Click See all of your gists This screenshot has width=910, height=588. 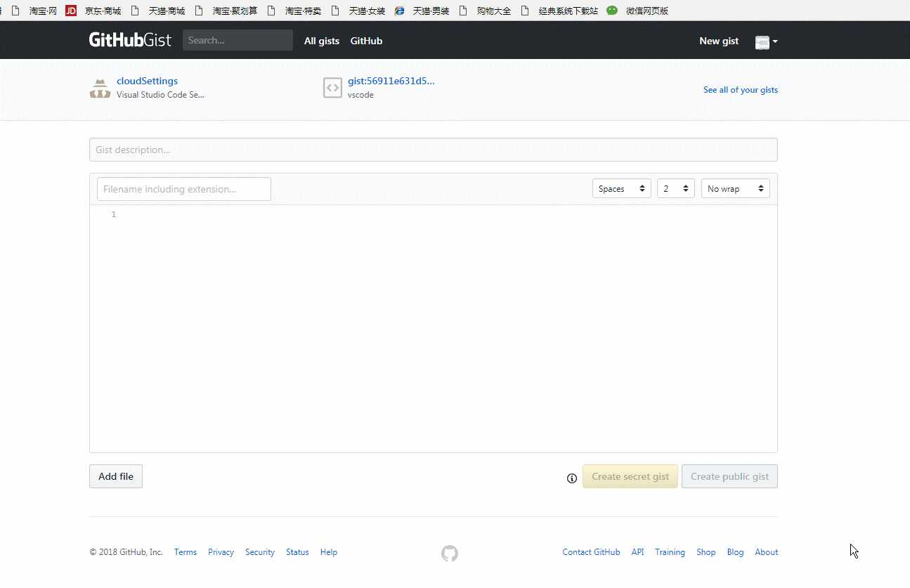(741, 90)
